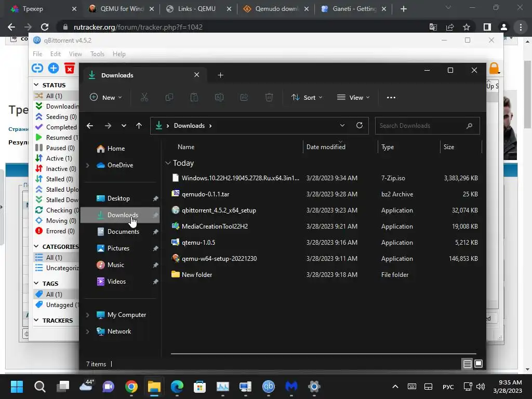Viewport: 532px width, 399px height.
Task: Open Chrome three-dot menu
Action: point(521,27)
